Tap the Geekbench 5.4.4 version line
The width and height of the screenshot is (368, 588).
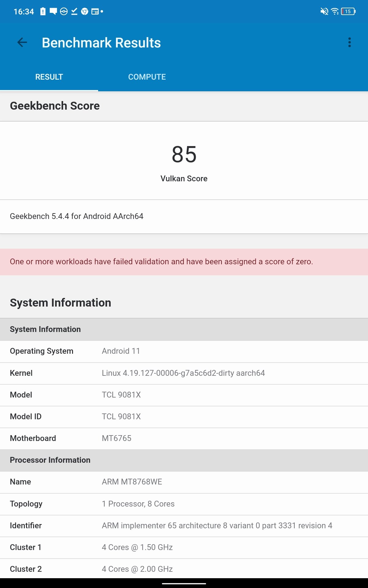77,216
